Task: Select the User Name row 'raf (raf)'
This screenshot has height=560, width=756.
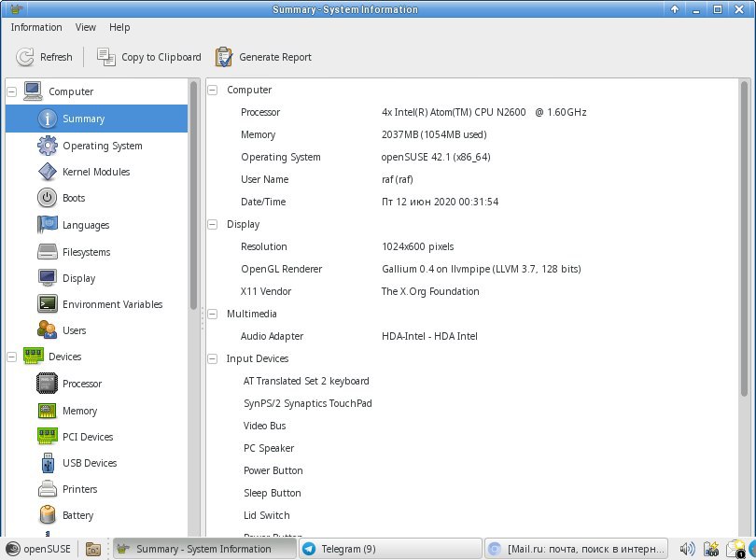Action: pos(472,179)
